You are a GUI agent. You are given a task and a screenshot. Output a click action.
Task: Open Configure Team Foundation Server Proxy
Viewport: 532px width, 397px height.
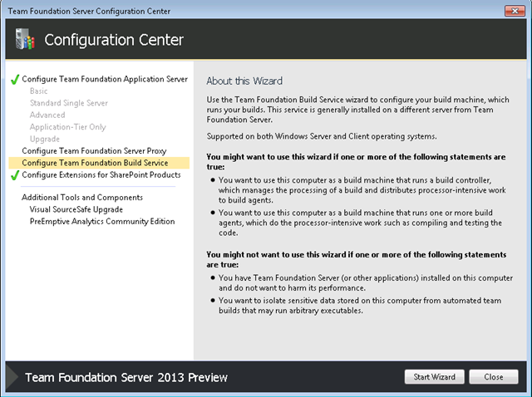pyautogui.click(x=94, y=150)
